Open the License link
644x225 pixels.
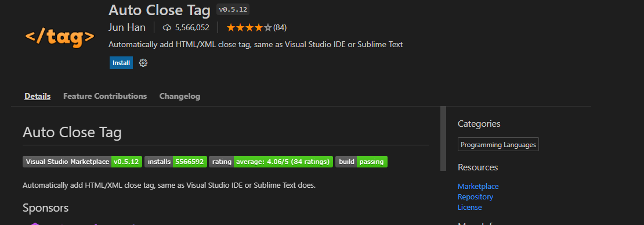click(x=469, y=208)
